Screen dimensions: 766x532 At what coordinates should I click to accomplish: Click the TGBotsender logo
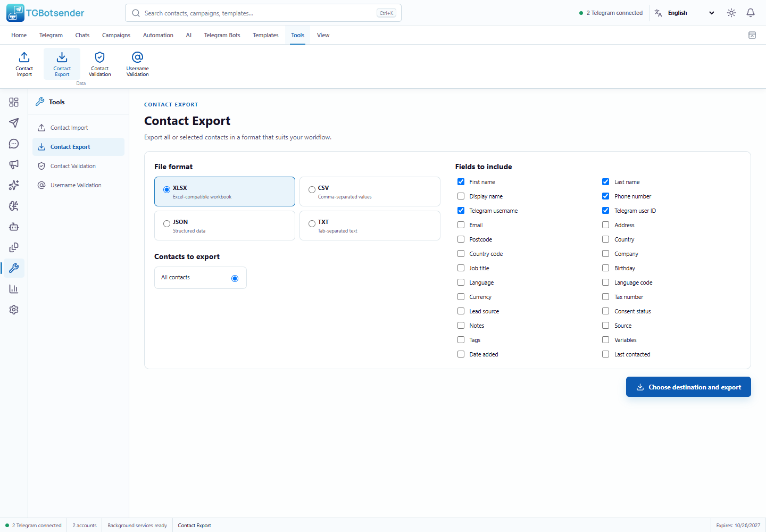(46, 13)
